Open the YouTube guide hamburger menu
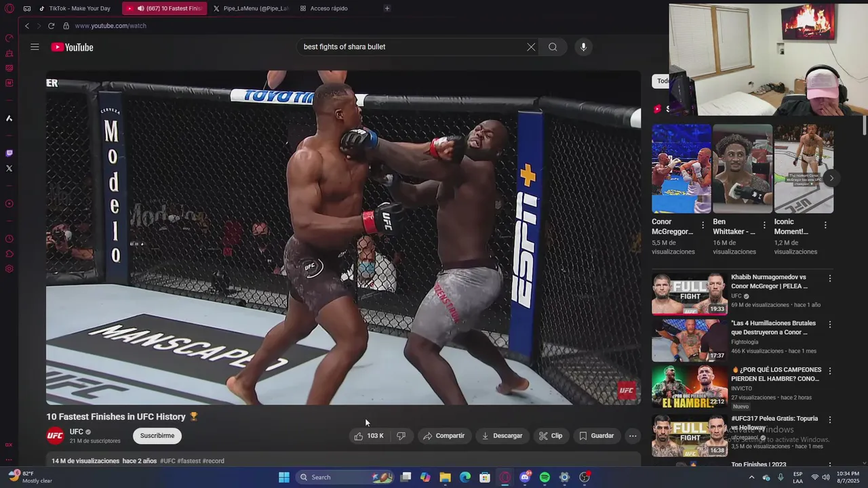 click(x=35, y=47)
